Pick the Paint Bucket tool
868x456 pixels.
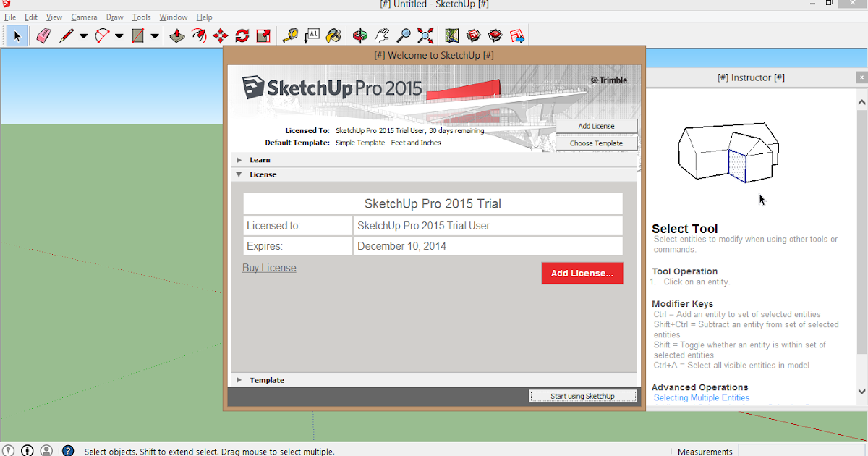[x=334, y=35]
